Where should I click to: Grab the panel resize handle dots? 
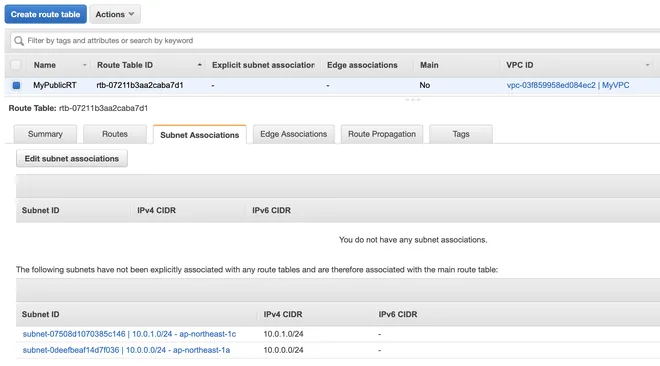point(412,100)
